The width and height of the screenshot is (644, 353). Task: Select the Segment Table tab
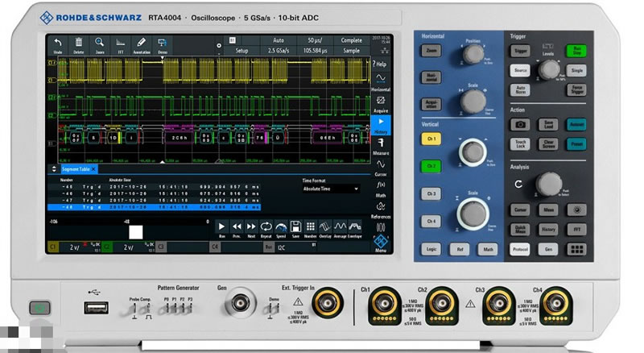click(x=75, y=169)
